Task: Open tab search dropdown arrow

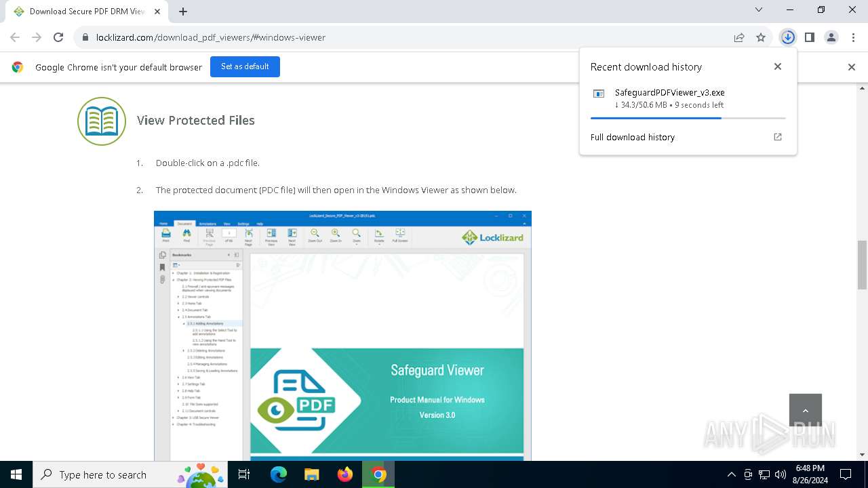Action: coord(759,9)
